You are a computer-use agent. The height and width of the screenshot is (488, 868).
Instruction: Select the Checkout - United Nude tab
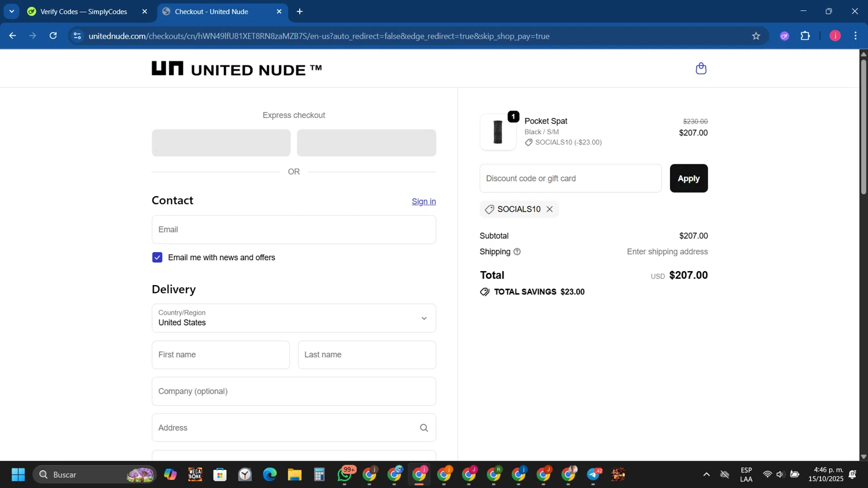[x=211, y=12]
